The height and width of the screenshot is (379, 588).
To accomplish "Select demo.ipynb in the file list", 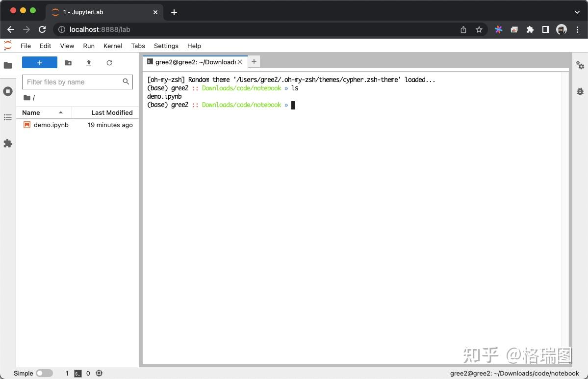I will point(77,125).
